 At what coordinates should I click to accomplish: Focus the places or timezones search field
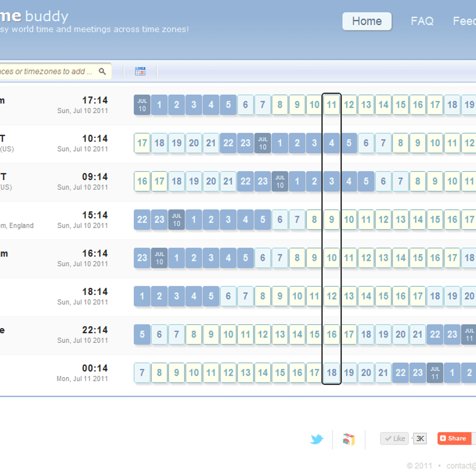(x=45, y=71)
